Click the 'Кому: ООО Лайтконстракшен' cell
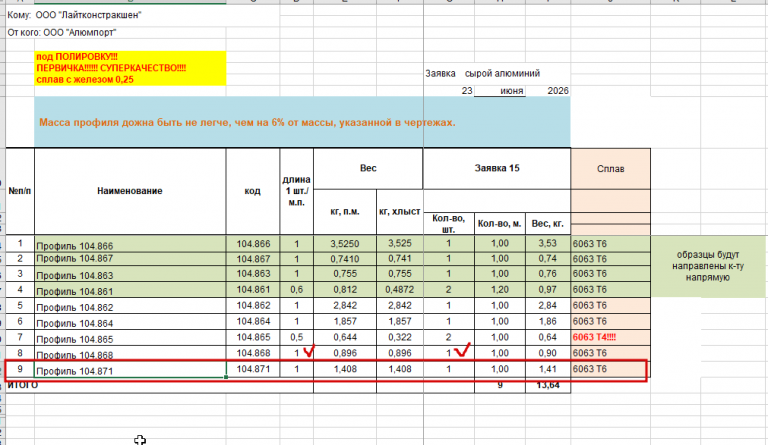 tap(74, 15)
